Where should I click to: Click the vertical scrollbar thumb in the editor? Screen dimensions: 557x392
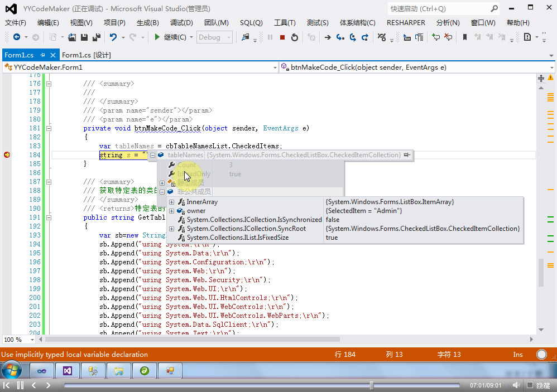(x=541, y=272)
